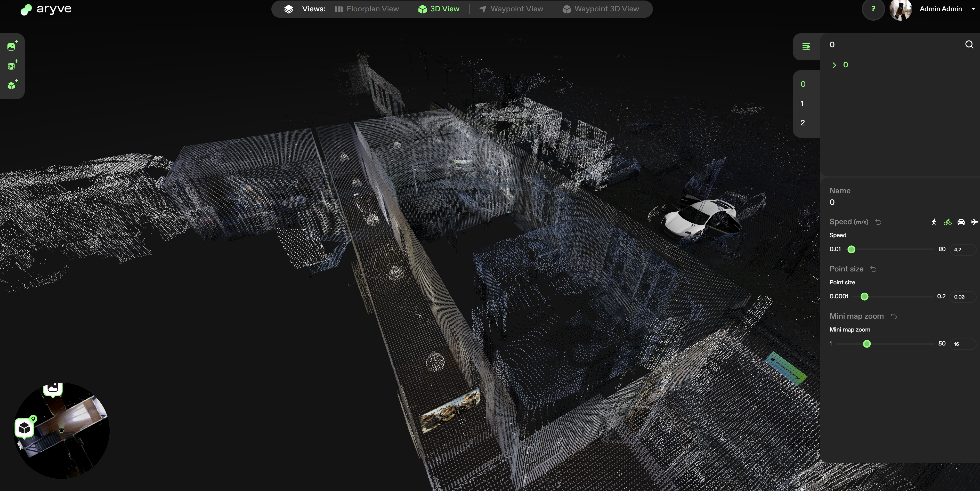Switch to Floorplan View tab

[367, 9]
